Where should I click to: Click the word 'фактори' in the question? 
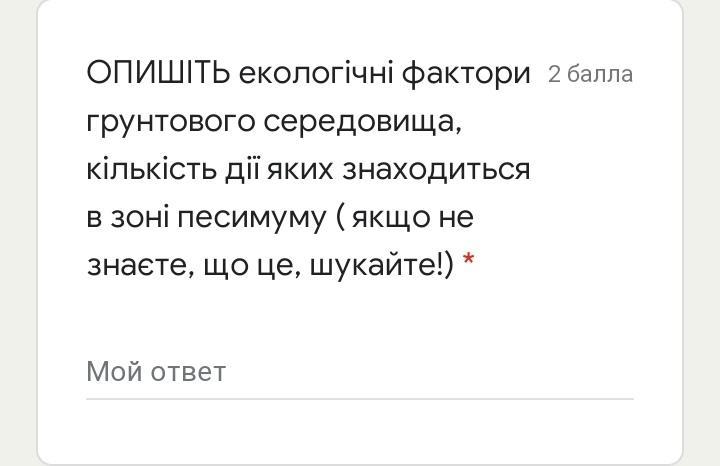(x=465, y=73)
